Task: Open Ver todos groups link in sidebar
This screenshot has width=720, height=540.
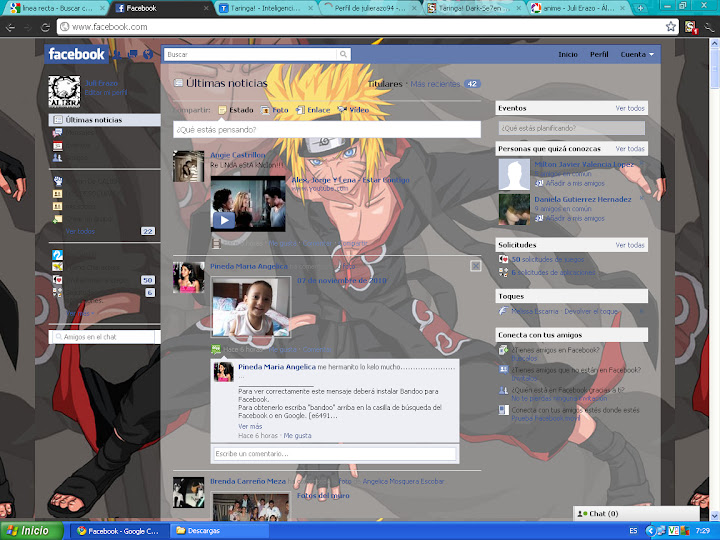Action: point(80,231)
